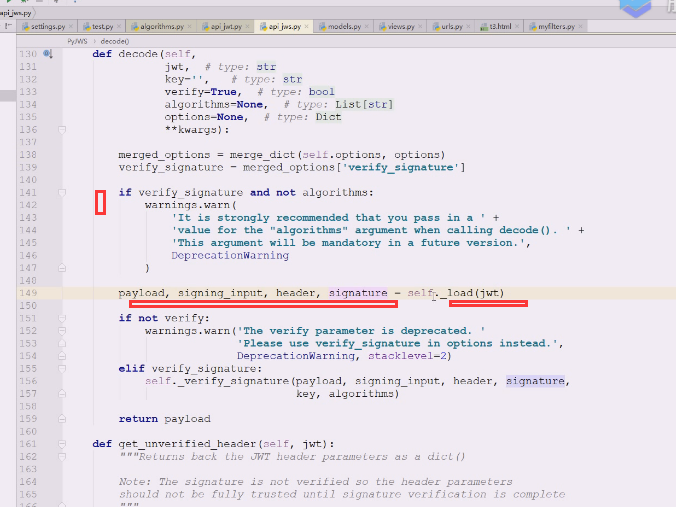Screen dimensions: 676x507
Task: Click 'warnings.warn(' on line 142
Action: click(x=191, y=205)
